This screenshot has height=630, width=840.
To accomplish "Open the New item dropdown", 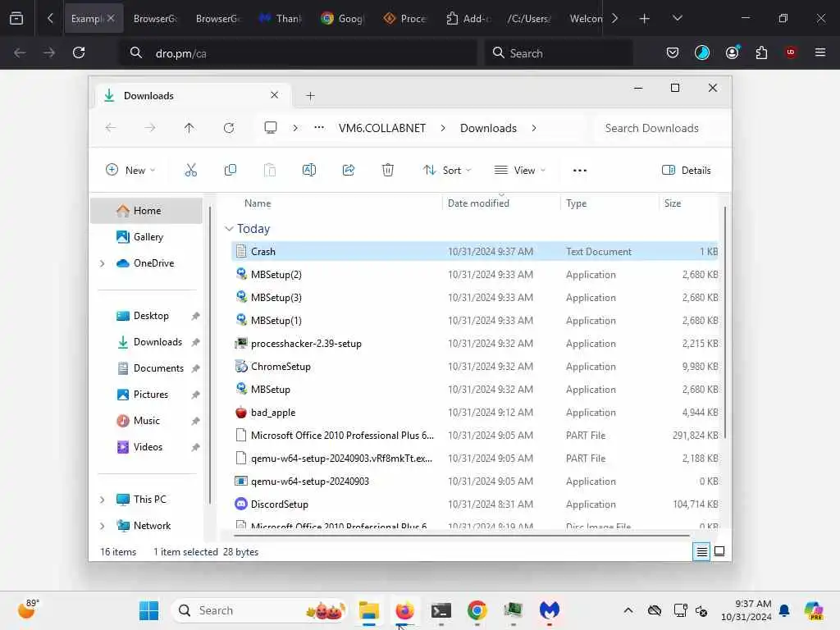I will 130,171.
